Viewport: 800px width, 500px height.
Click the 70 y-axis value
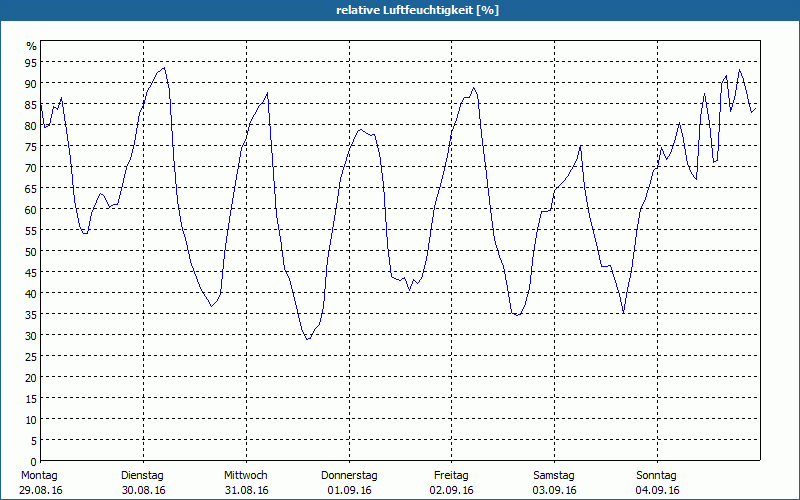(31, 167)
